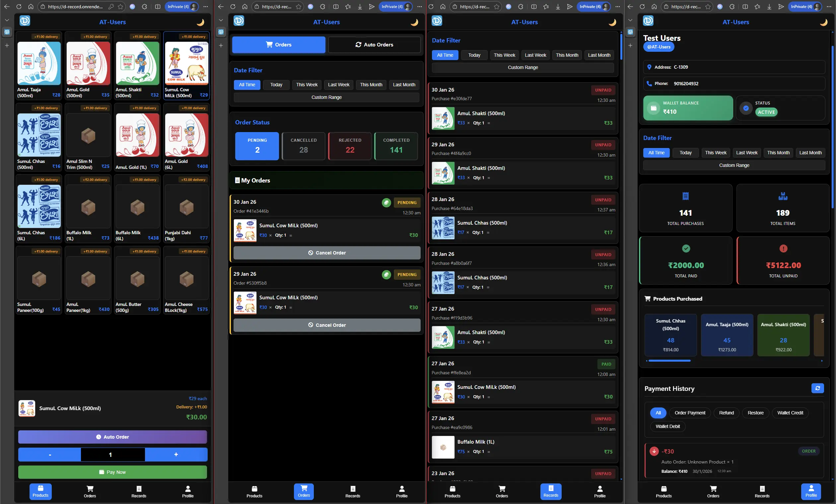Select All Time filter in Records window
Viewport: 836px width, 504px height.
click(x=445, y=55)
